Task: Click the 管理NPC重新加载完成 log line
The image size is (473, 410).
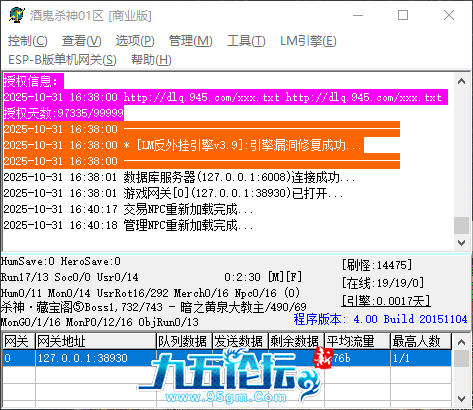Action: (x=128, y=225)
